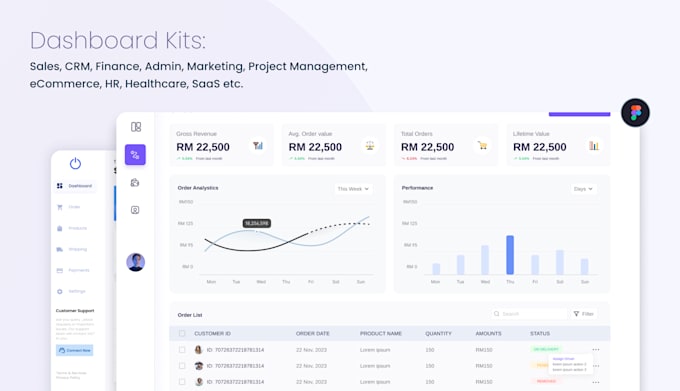This screenshot has width=680, height=391.
Task: Click STATUS column header
Action: (x=540, y=333)
